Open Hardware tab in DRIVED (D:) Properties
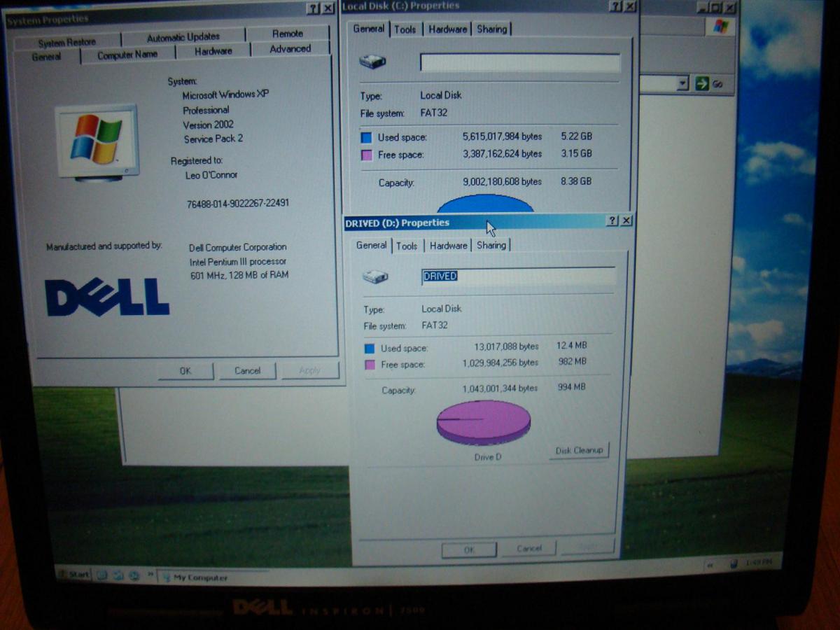 coord(449,246)
